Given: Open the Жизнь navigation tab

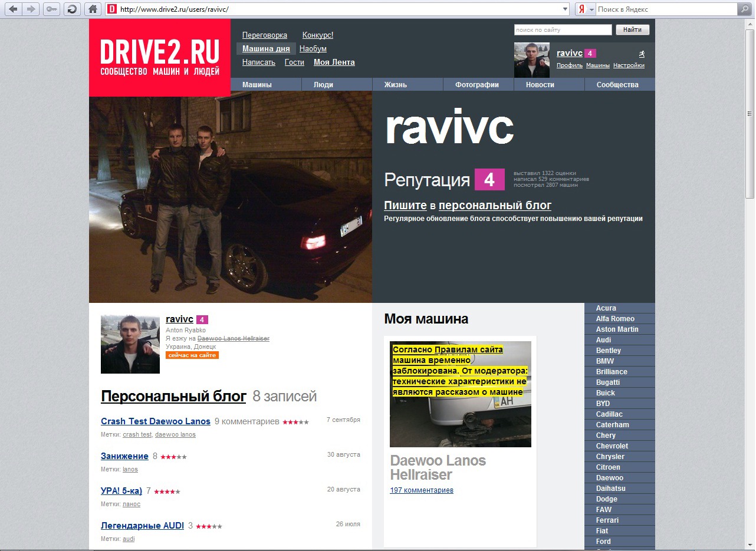Looking at the screenshot, I should pyautogui.click(x=396, y=85).
